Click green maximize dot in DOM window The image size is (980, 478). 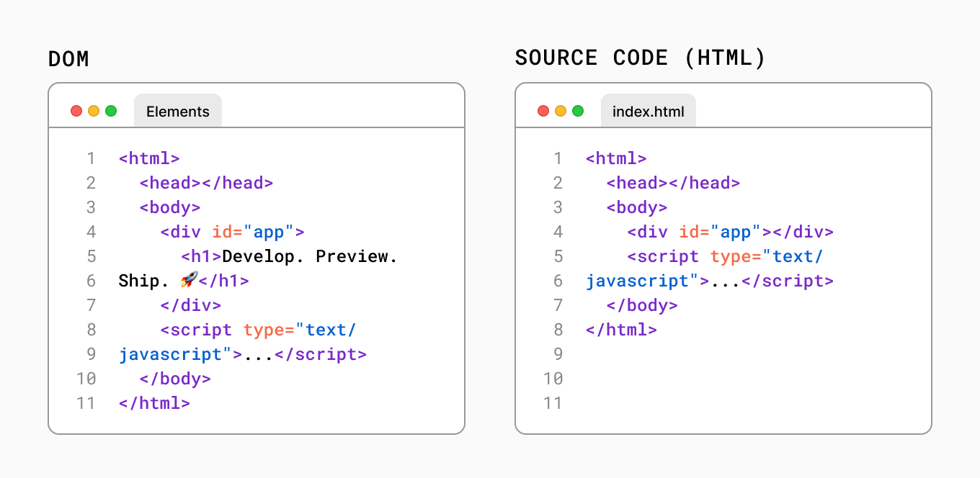coord(111,111)
